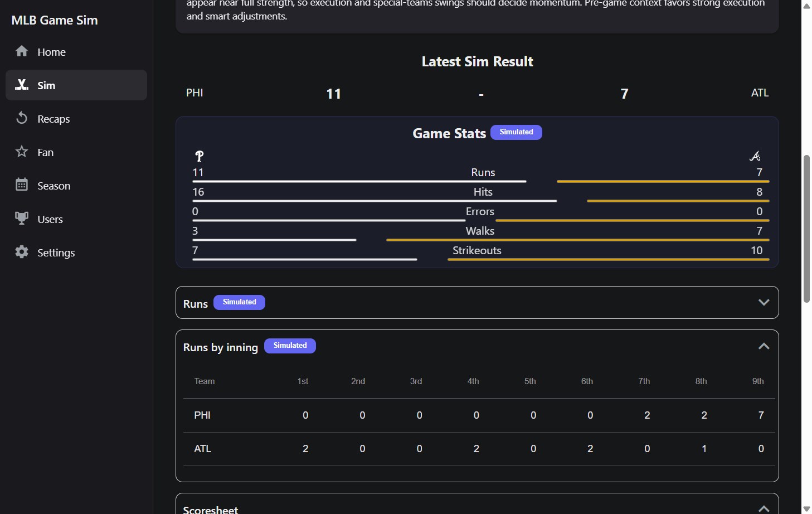This screenshot has width=812, height=514.
Task: Click the Errors stat label
Action: click(x=480, y=211)
